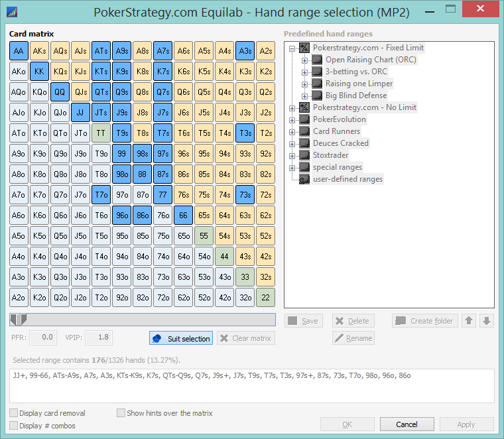The height and width of the screenshot is (439, 504).
Task: Click the Open Raising Chart folder icon
Action: [317, 60]
